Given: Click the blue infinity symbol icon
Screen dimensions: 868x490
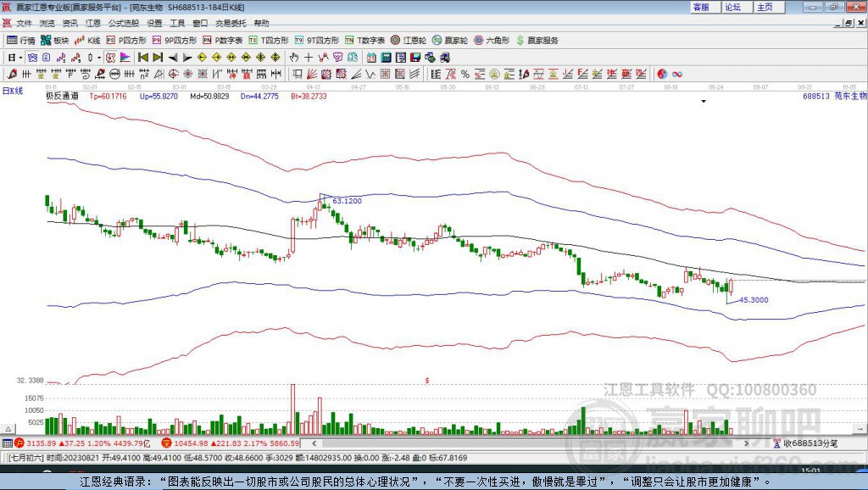Looking at the screenshot, I should pyautogui.click(x=677, y=75).
